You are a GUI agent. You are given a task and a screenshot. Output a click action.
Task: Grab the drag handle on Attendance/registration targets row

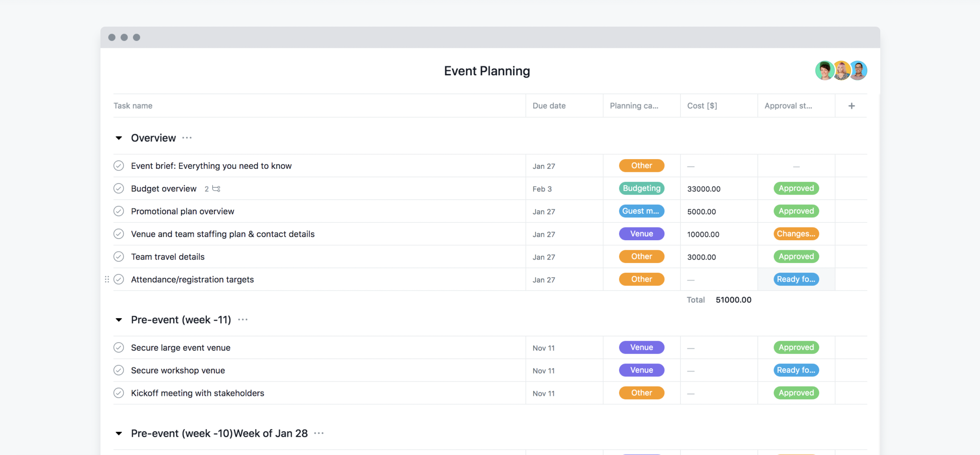coord(107,279)
